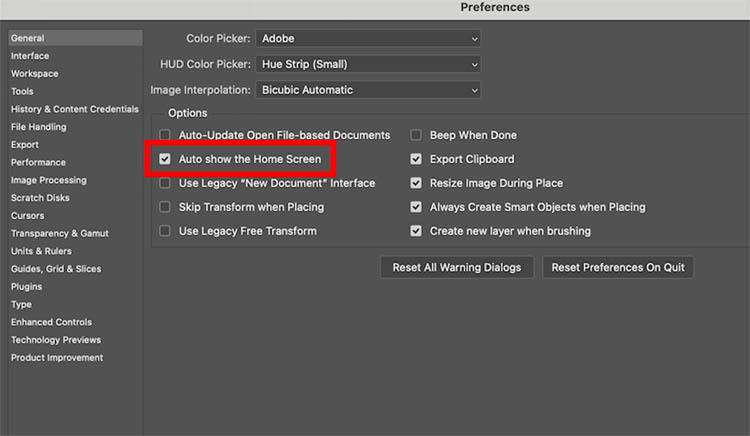
Task: Open the Performance preferences section
Action: pyautogui.click(x=38, y=163)
